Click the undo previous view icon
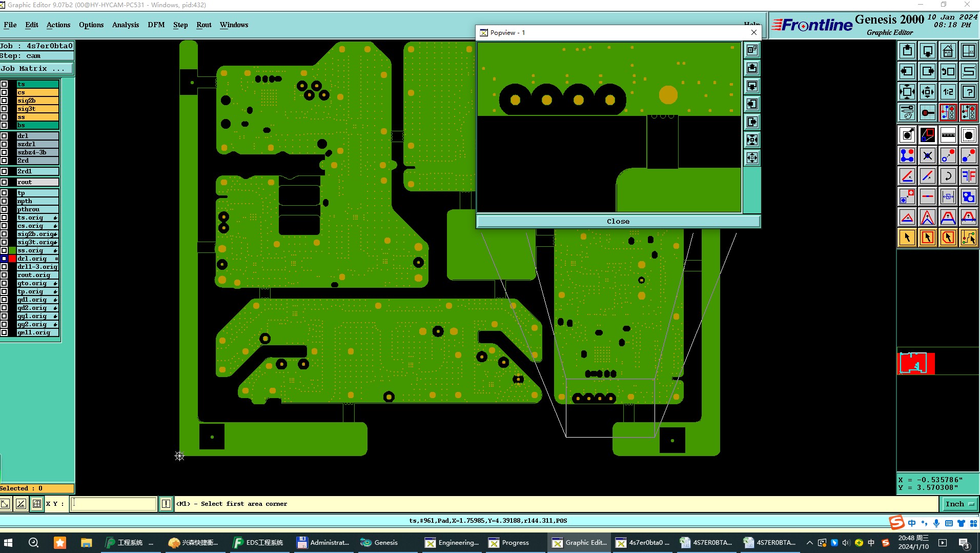The width and height of the screenshot is (980, 553). pos(948,71)
